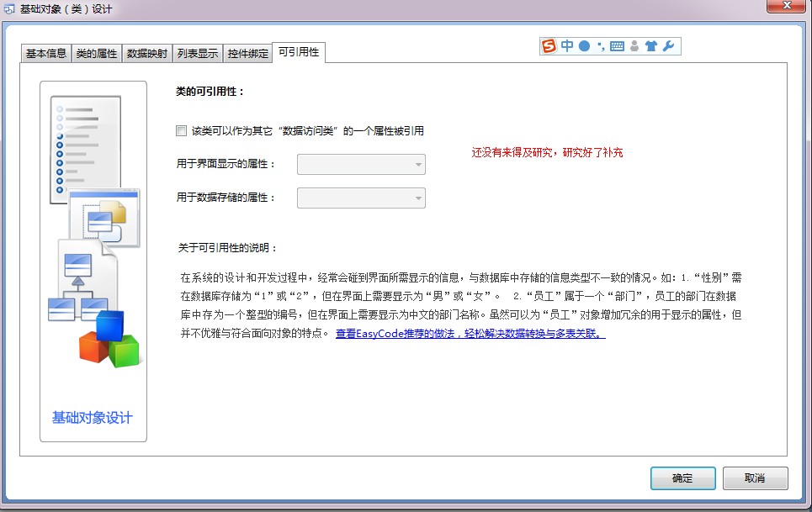
Task: Click the 取消 button
Action: [x=755, y=478]
